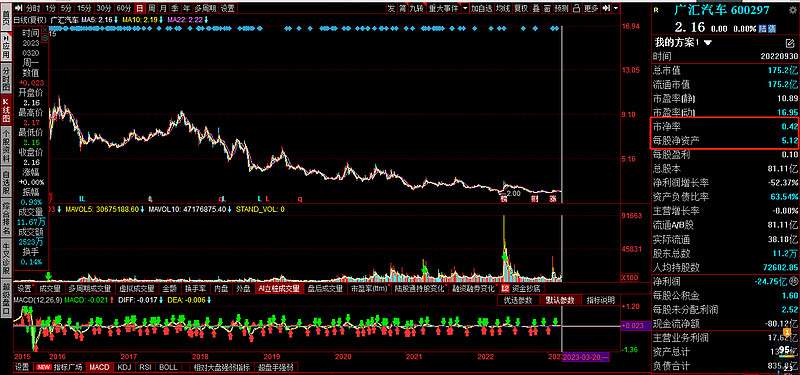Switch to the 60分 timeframe
Viewport: 800px width, 375px height.
(123, 8)
